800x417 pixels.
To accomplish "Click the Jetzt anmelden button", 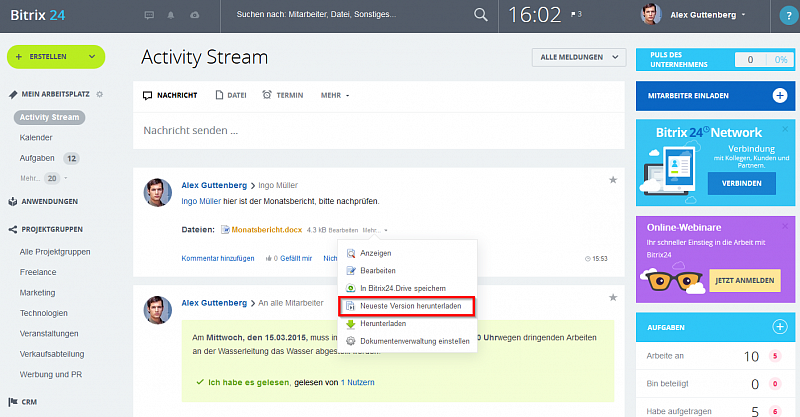I will (x=745, y=280).
